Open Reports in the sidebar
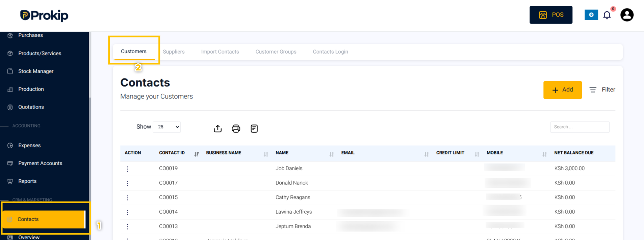Viewport: 644px width, 240px height. [x=27, y=181]
